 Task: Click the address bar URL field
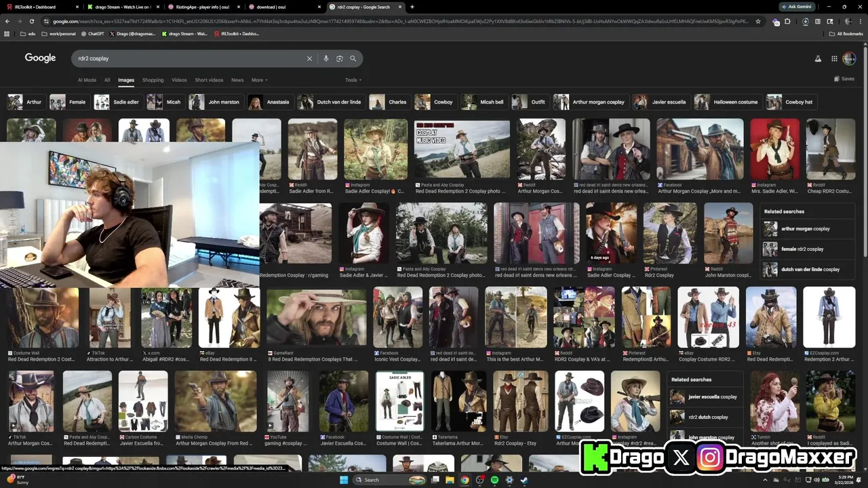tap(400, 21)
